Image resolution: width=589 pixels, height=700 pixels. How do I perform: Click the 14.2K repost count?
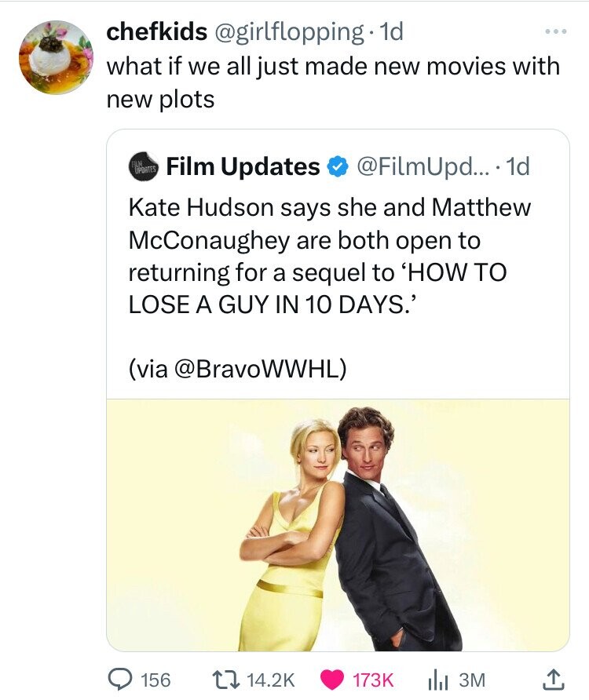[270, 680]
